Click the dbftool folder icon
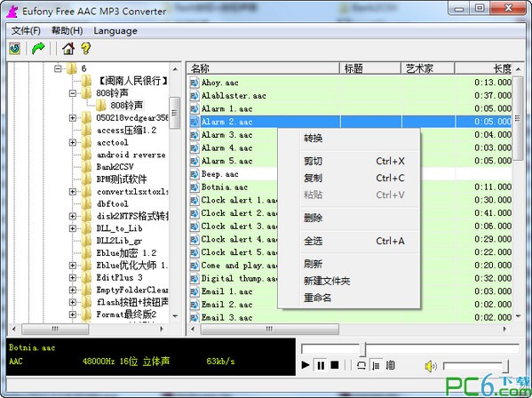This screenshot has width=532, height=398. pos(87,203)
